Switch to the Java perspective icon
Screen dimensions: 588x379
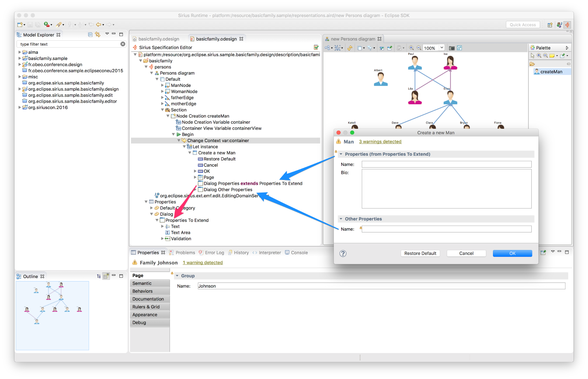(559, 25)
